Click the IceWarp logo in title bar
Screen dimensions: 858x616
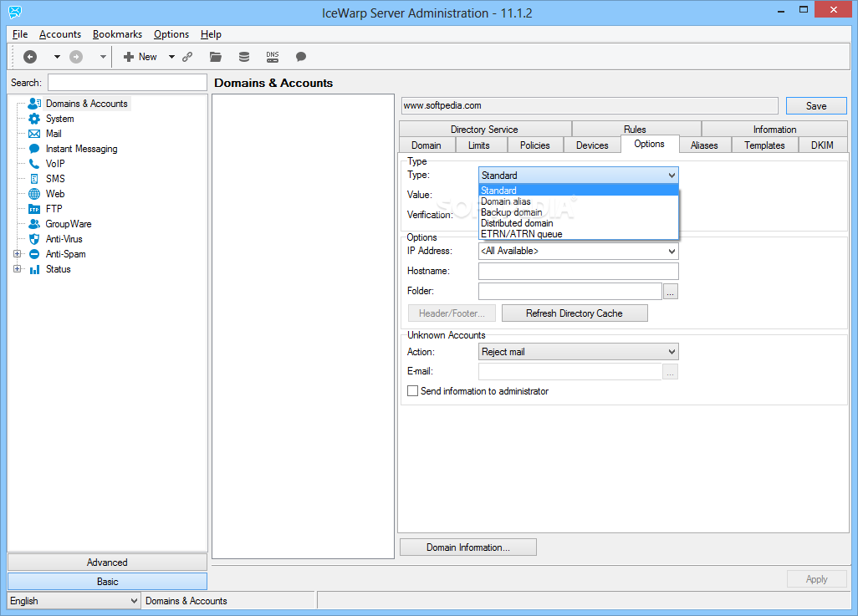15,12
